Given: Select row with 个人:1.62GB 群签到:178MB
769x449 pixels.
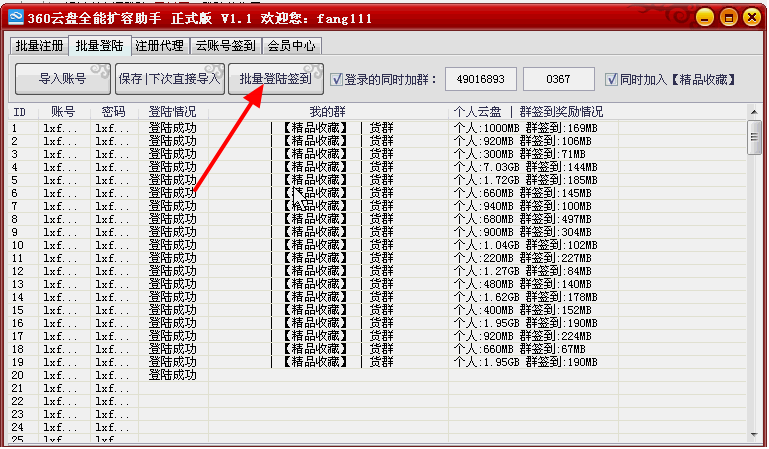Looking at the screenshot, I should click(378, 297).
